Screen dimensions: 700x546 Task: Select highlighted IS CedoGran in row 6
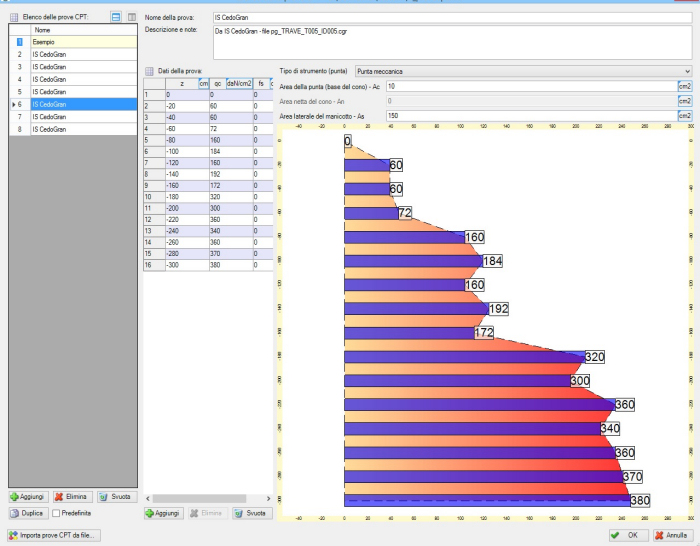coord(84,104)
